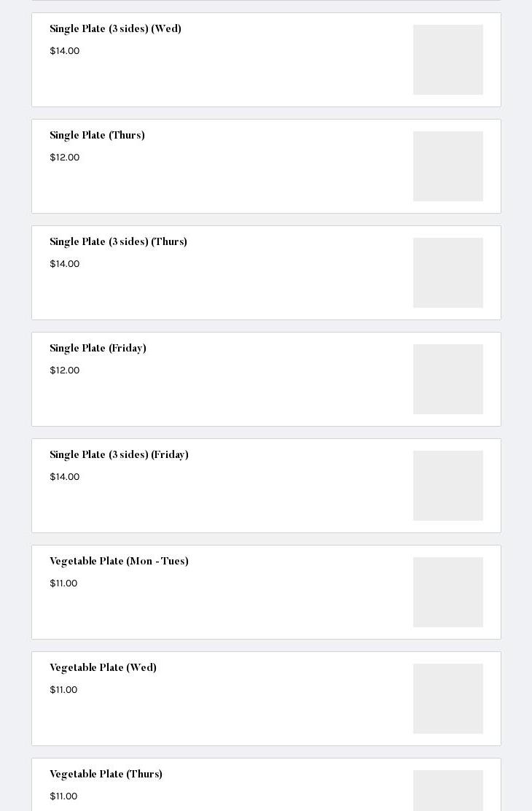Open thumbnail for Single Plate (3 sides) (Thurs)
The height and width of the screenshot is (811, 532).
pyautogui.click(x=447, y=273)
